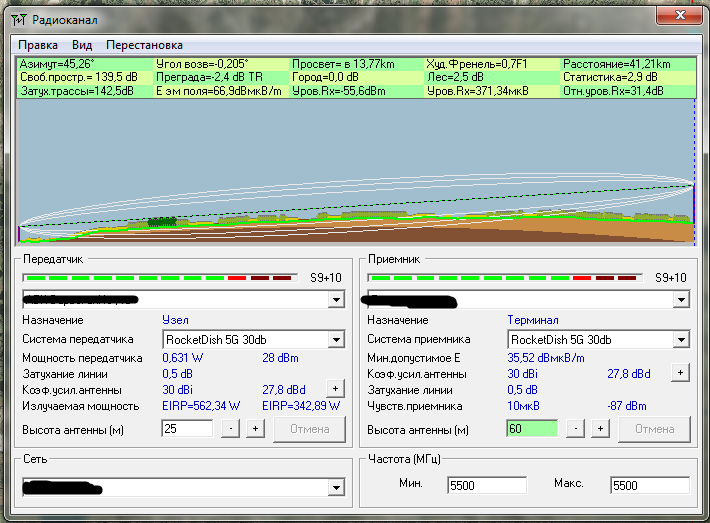Expand the Сеть network dropdown
This screenshot has height=523, width=710.
coord(335,487)
